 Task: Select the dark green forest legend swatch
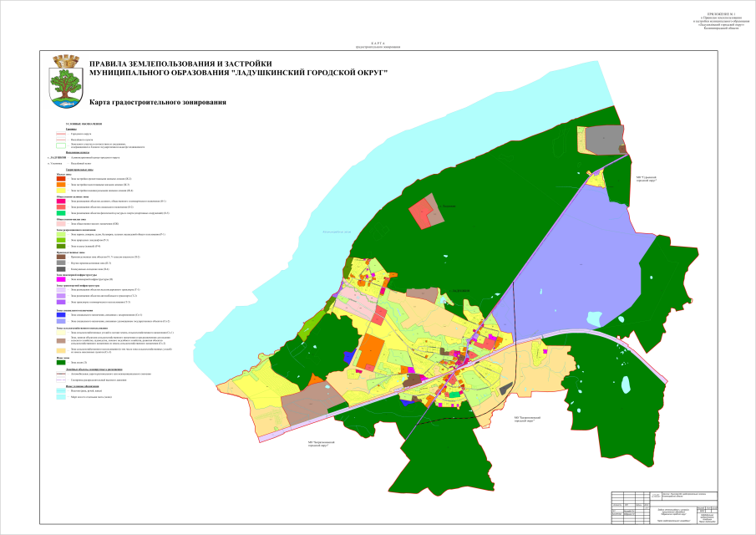coord(61,362)
